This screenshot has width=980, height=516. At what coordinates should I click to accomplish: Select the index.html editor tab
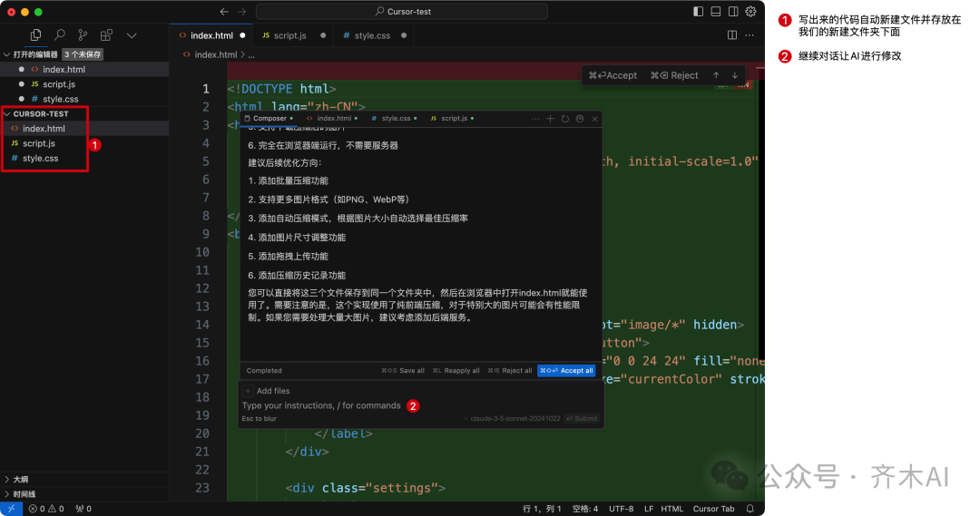[x=211, y=35]
